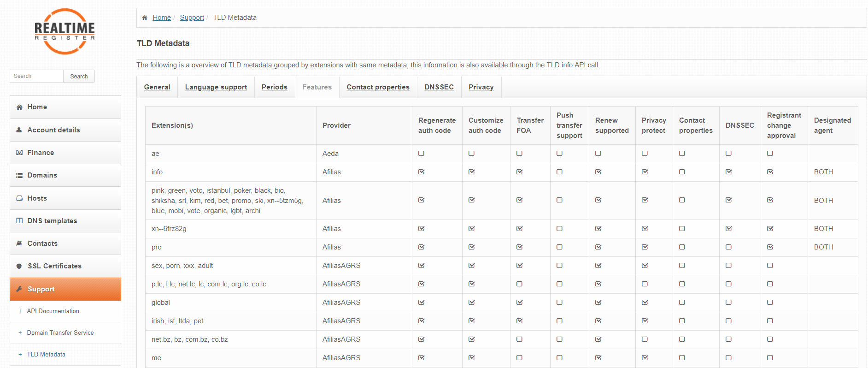
Task: Toggle Push transfer support checkbox for info
Action: [559, 172]
